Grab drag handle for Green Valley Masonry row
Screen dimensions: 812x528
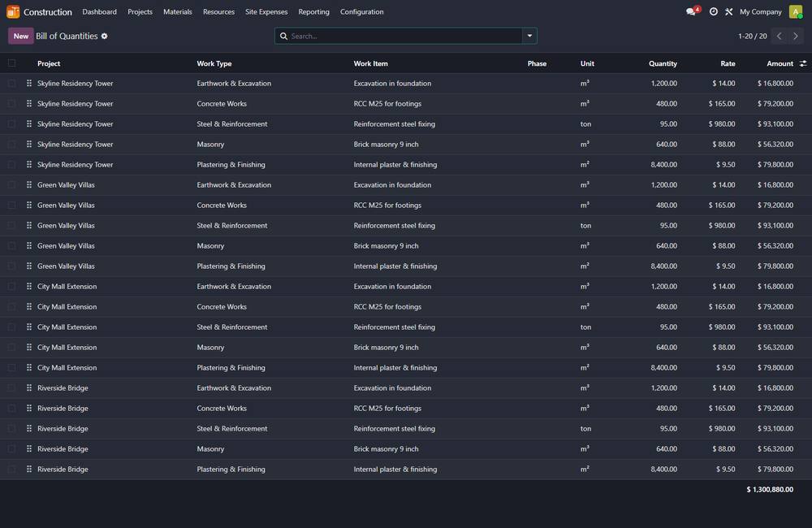(x=29, y=245)
